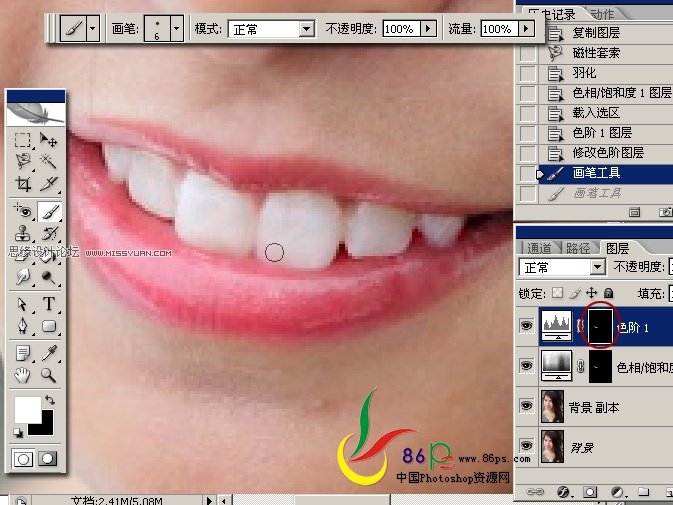This screenshot has height=505, width=673.
Task: Select the Smudge tool
Action: [x=22, y=277]
